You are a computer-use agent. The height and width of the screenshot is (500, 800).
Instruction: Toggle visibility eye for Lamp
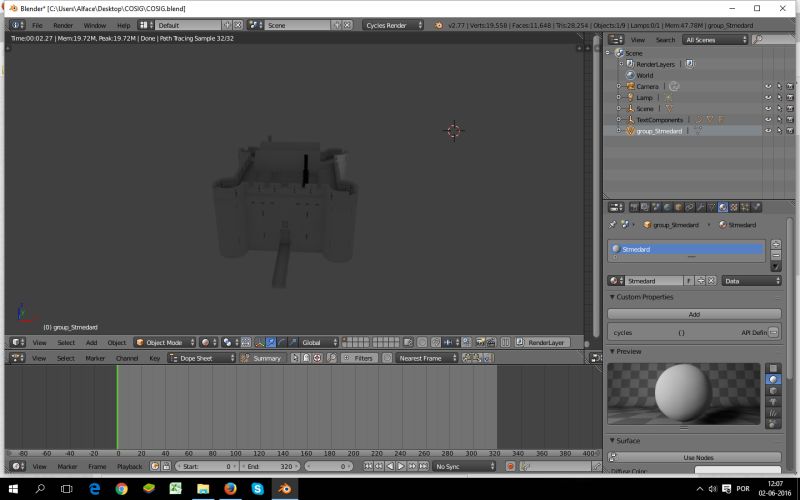768,97
